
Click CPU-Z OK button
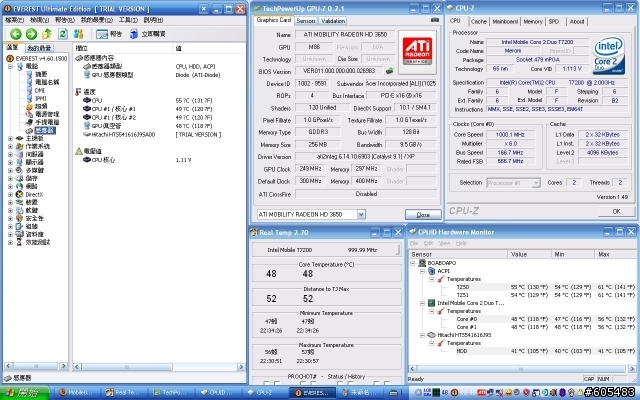tap(616, 211)
